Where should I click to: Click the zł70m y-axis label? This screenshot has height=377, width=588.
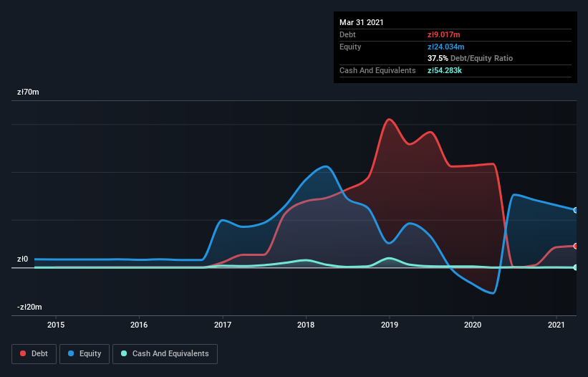(x=28, y=92)
